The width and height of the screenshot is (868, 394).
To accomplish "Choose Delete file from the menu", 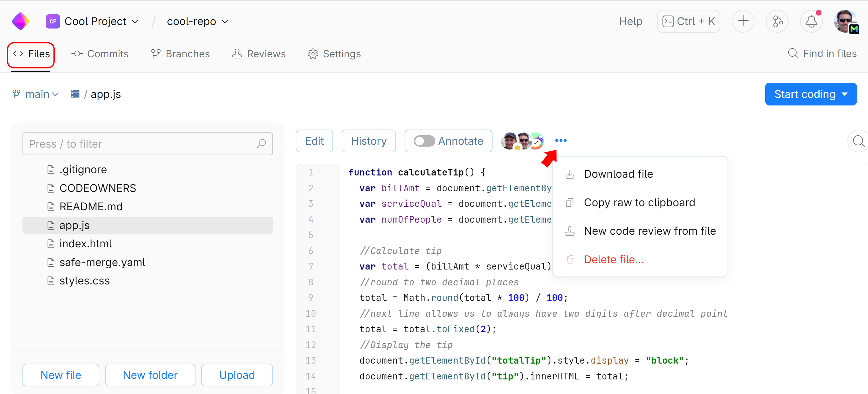I will [614, 259].
